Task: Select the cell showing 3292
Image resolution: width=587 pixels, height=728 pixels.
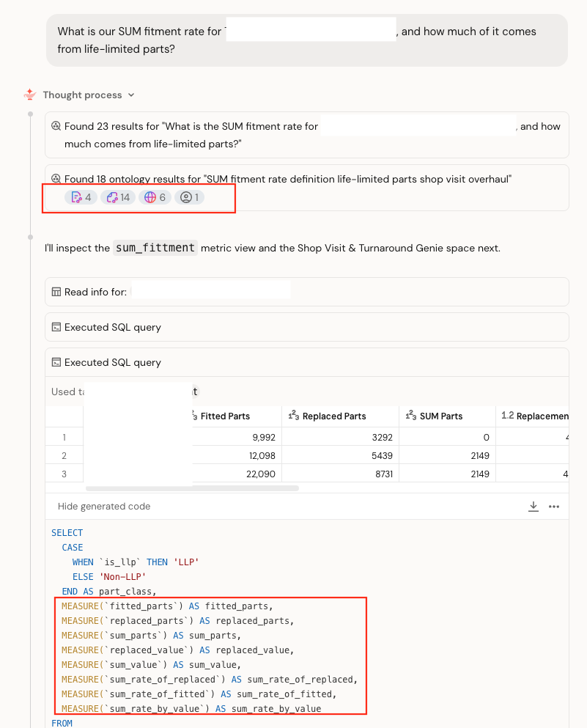Action: point(340,438)
